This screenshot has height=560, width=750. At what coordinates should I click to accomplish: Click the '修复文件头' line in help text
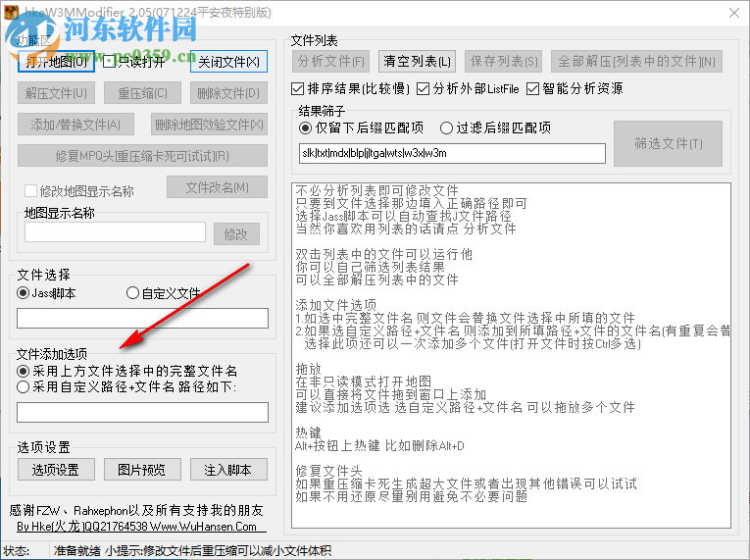[328, 471]
